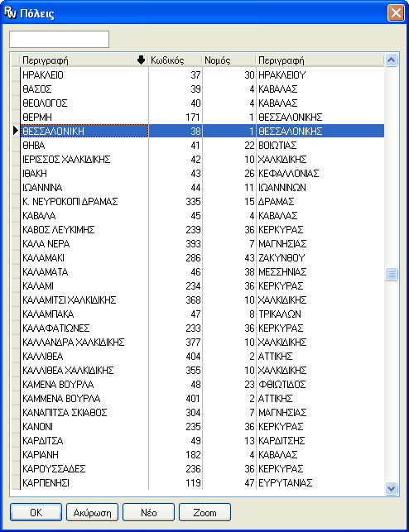Screen dimensions: 409x532
Task: Click the second Περιγραφή column header
Action: click(320, 60)
